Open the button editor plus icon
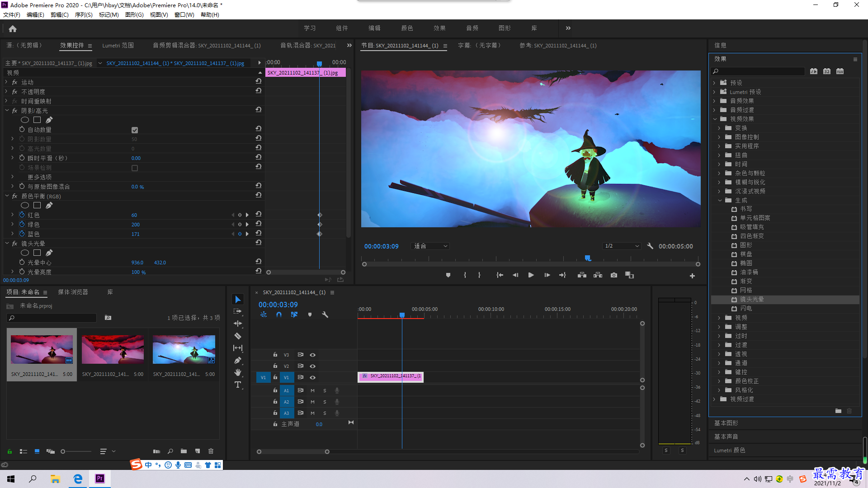This screenshot has width=868, height=488. [x=692, y=276]
